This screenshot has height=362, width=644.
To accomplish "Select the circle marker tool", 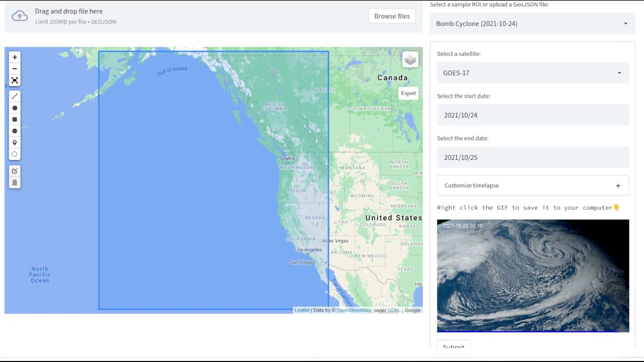I will (x=15, y=154).
